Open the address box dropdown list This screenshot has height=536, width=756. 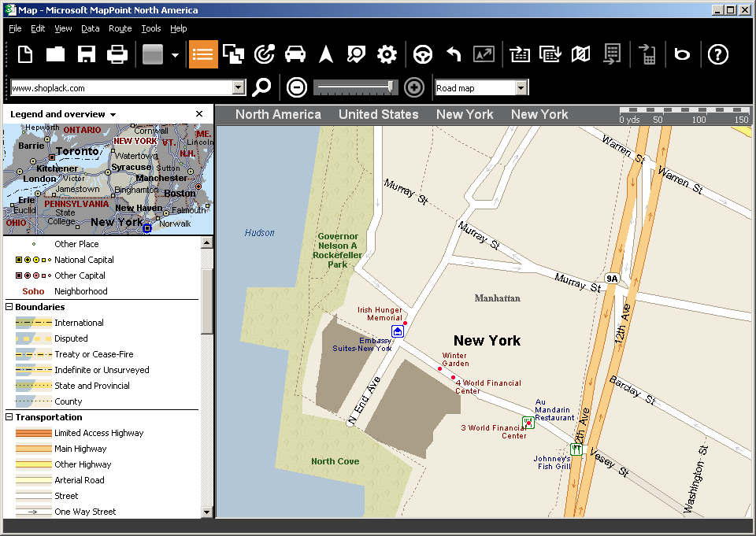click(x=239, y=87)
